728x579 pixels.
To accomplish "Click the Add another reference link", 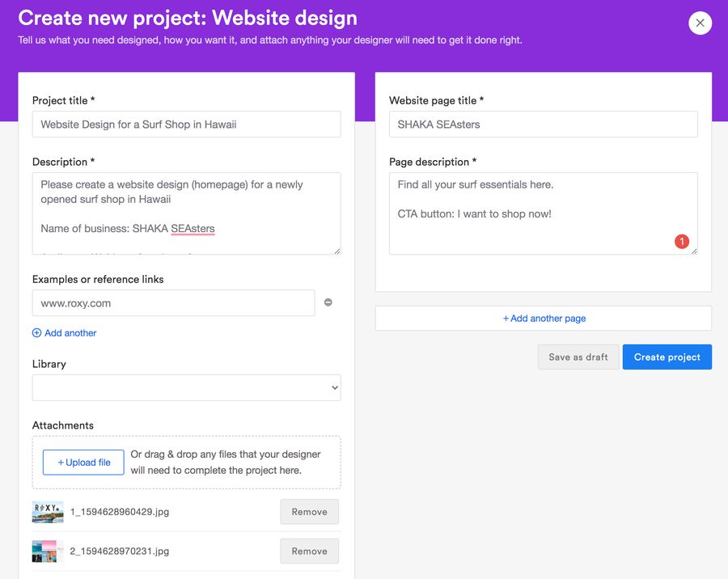I will click(x=70, y=333).
